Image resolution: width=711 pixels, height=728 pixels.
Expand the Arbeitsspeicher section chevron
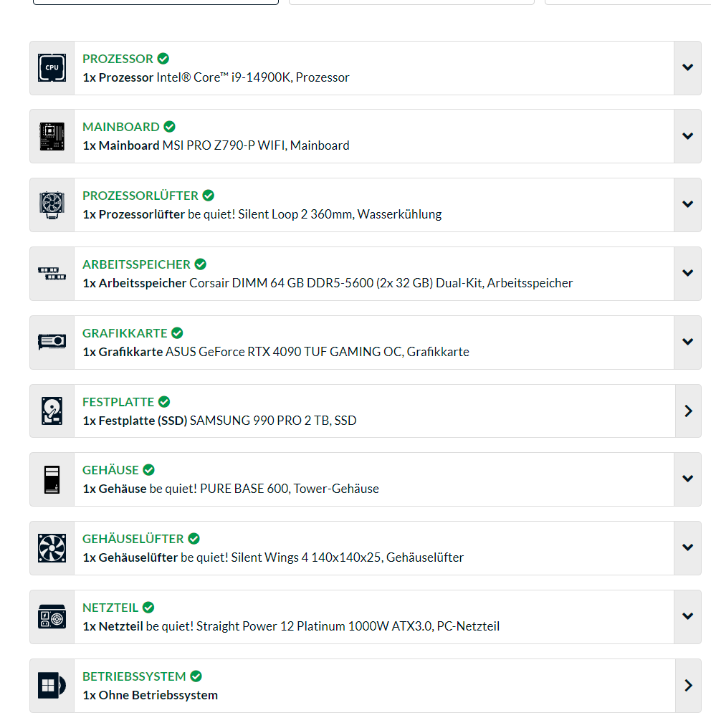coord(688,274)
